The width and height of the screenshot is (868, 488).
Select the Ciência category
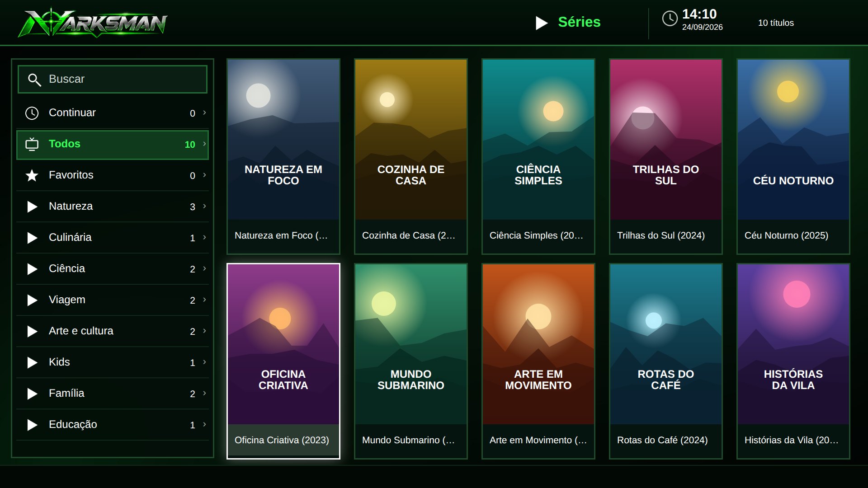[x=113, y=269]
